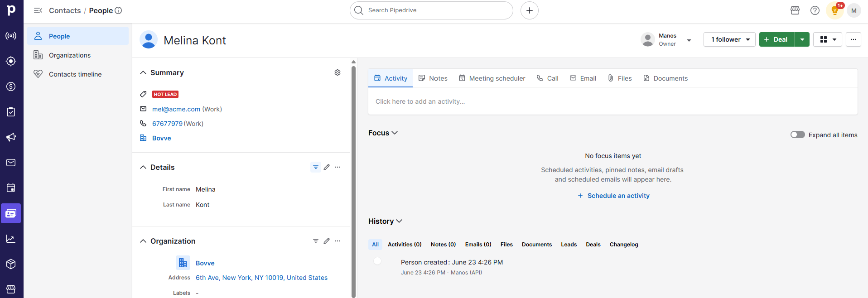The width and height of the screenshot is (868, 298).
Task: Filter history by Emails (0)
Action: [x=478, y=245]
